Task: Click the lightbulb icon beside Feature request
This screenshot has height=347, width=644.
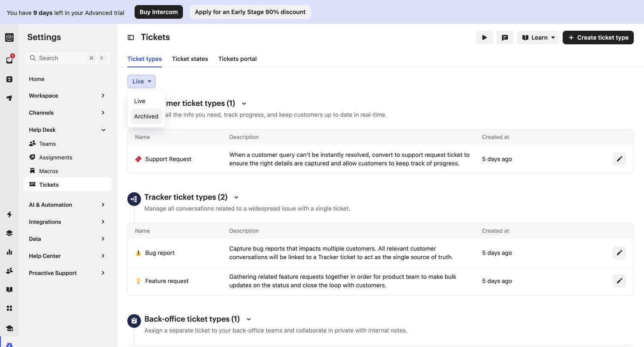Action: 138,281
